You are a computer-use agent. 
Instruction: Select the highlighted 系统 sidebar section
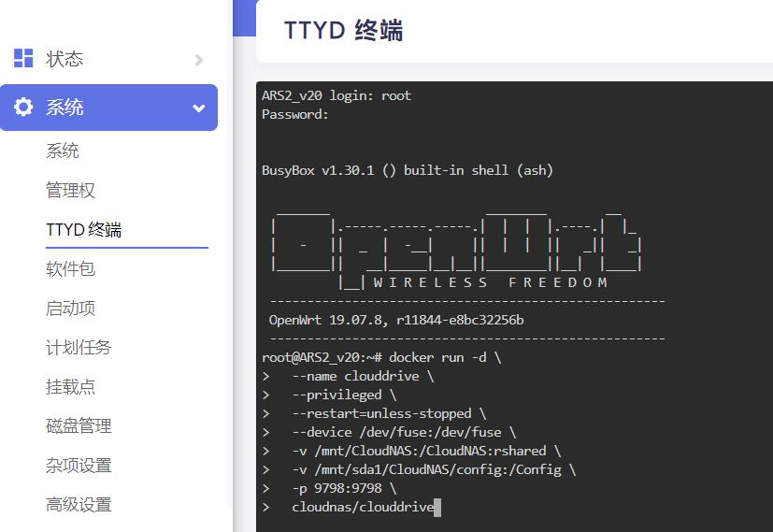tap(108, 108)
